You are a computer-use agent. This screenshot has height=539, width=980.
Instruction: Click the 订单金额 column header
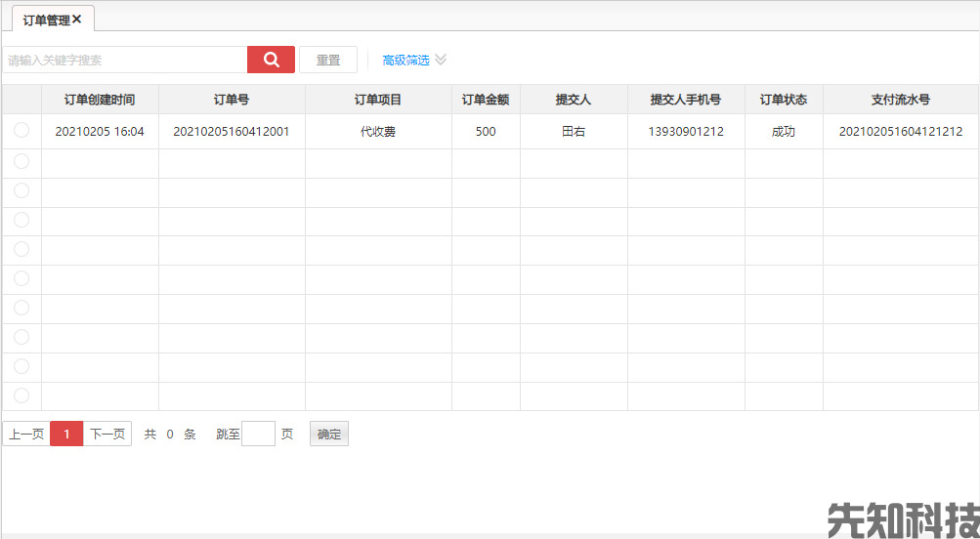486,100
